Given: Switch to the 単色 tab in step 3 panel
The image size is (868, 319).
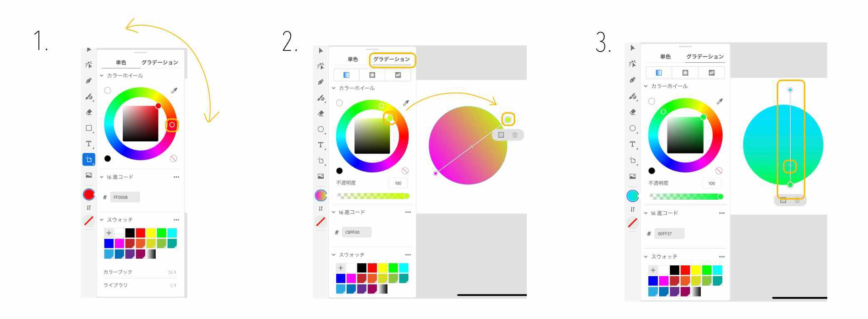Looking at the screenshot, I should (x=665, y=57).
